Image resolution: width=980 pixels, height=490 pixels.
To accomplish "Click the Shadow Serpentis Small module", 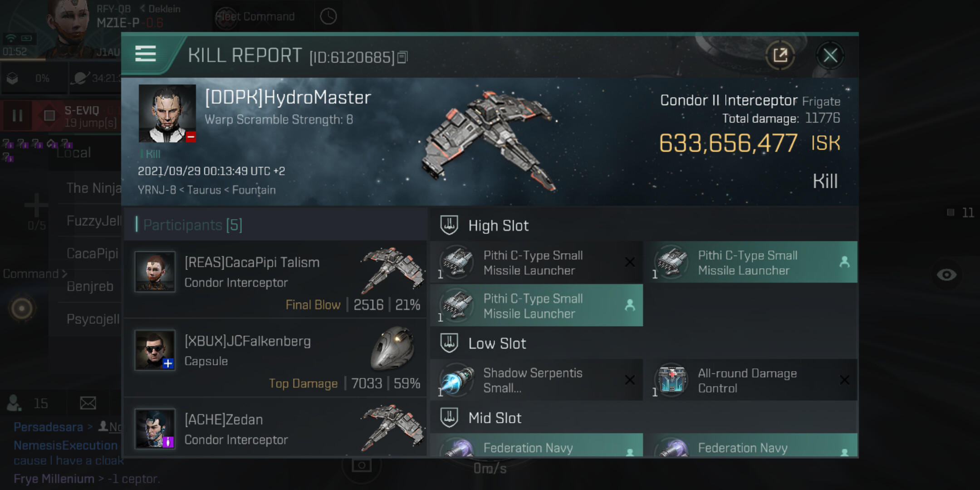I will [x=537, y=380].
